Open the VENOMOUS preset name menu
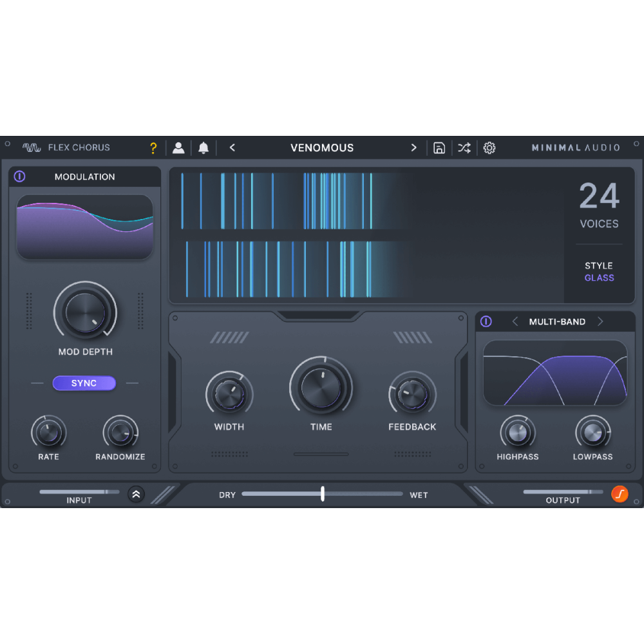 click(x=322, y=147)
